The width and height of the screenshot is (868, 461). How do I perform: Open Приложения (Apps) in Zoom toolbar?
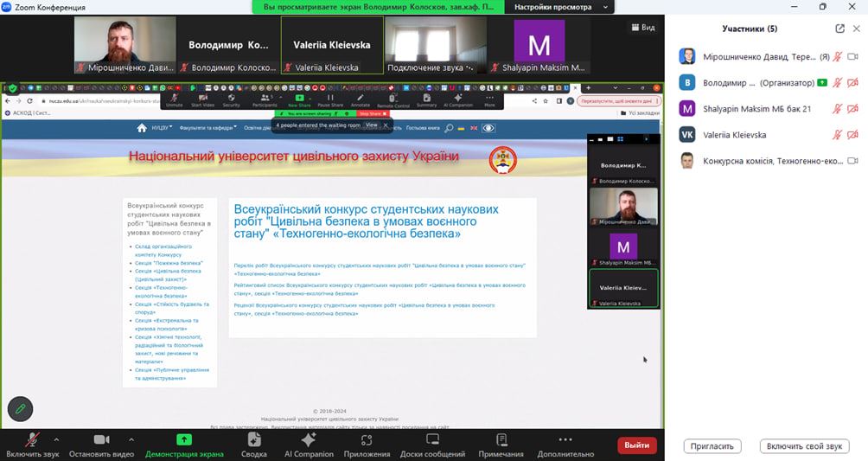click(x=367, y=445)
